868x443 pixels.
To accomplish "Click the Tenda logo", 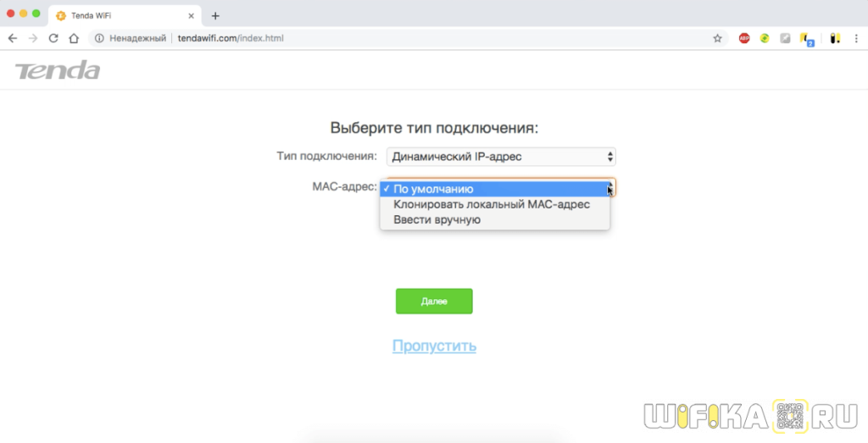I will coord(57,70).
